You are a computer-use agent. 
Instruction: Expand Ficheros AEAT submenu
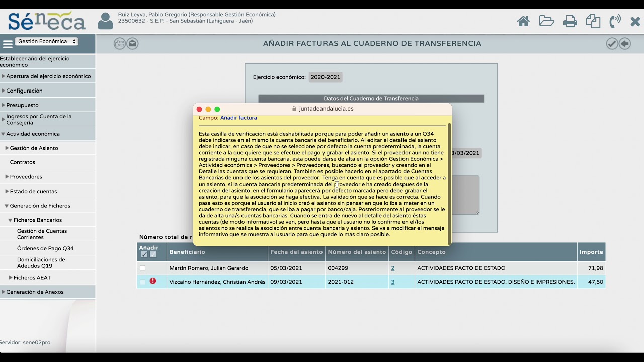click(x=32, y=278)
